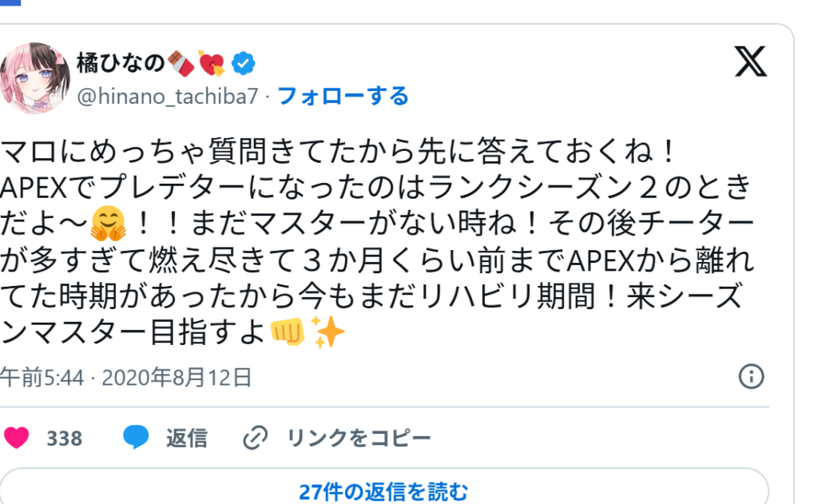
Task: Click the chain link copy icon
Action: [255, 438]
